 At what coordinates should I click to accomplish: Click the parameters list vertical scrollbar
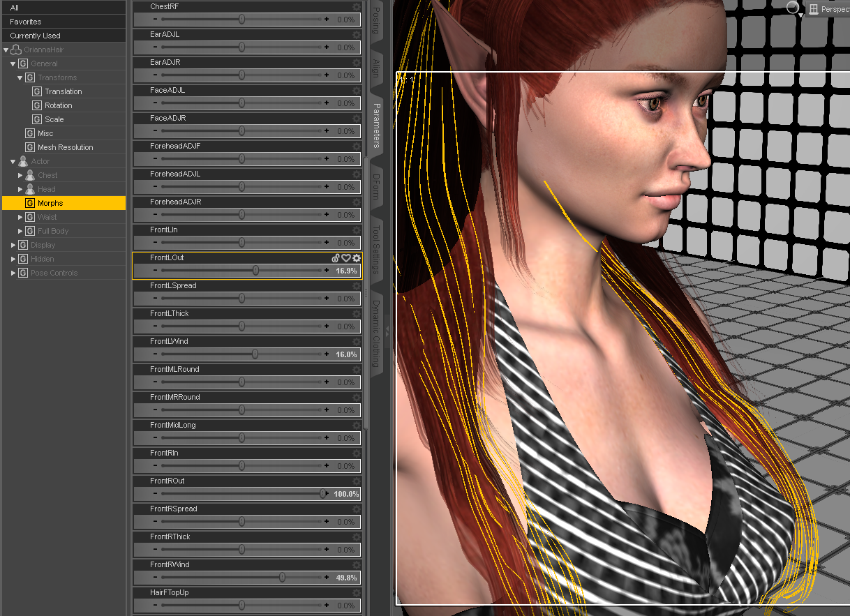pyautogui.click(x=365, y=293)
